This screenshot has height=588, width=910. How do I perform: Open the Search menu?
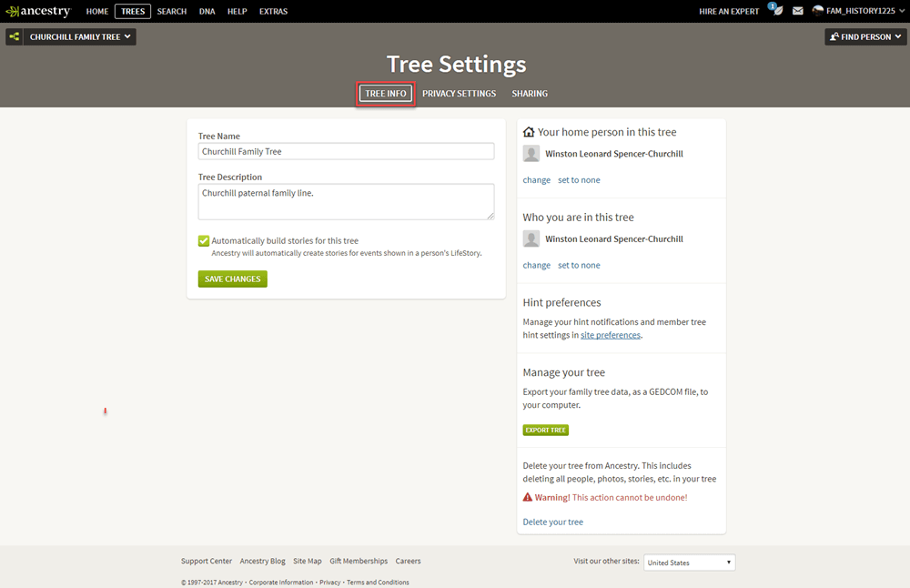coord(172,11)
